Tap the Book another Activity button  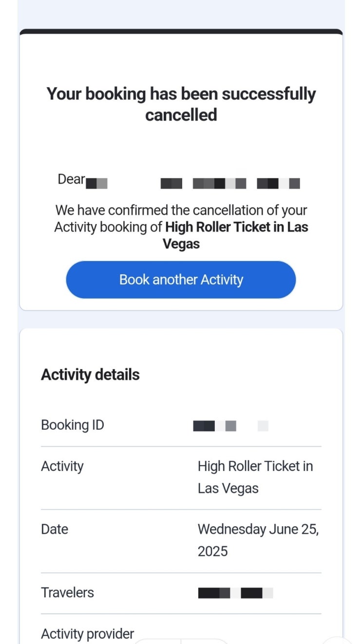click(x=181, y=280)
